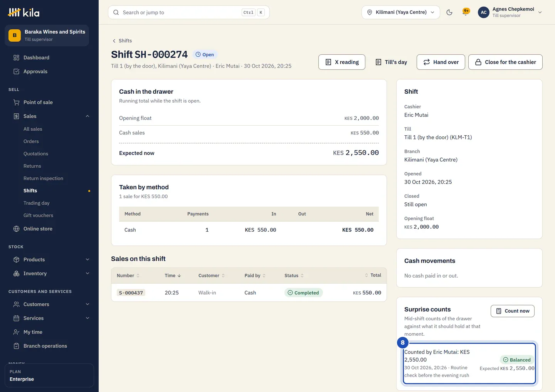Open All sales submenu item
Screen dimensions: 555x392
[33, 129]
